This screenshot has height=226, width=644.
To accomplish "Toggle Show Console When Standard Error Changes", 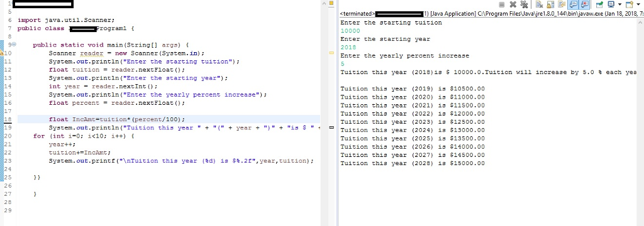I will click(584, 4).
